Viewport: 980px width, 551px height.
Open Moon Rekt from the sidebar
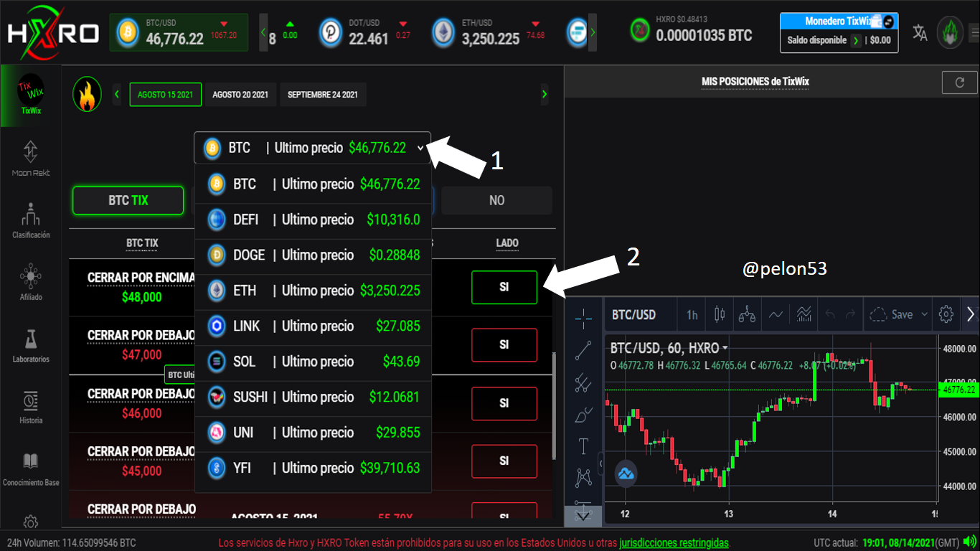[x=31, y=158]
